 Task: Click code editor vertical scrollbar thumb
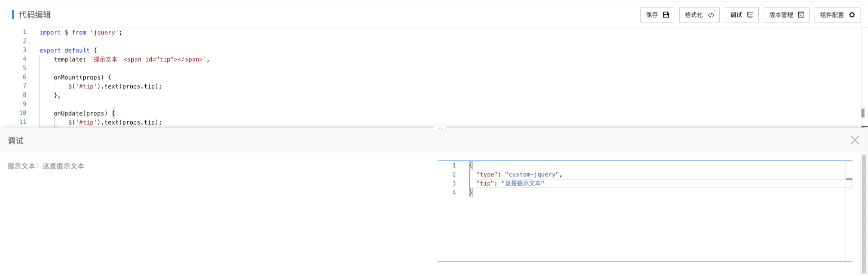863,113
